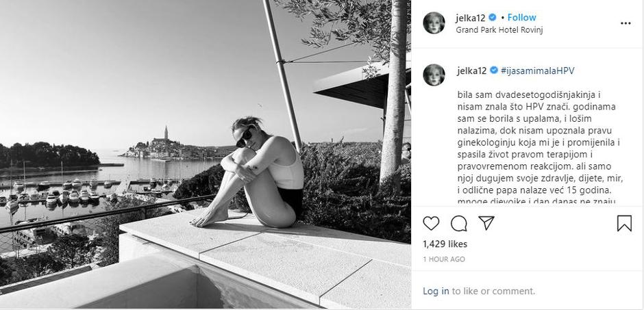This screenshot has width=644, height=310.
Task: View the 1,429 likes list
Action: [445, 244]
